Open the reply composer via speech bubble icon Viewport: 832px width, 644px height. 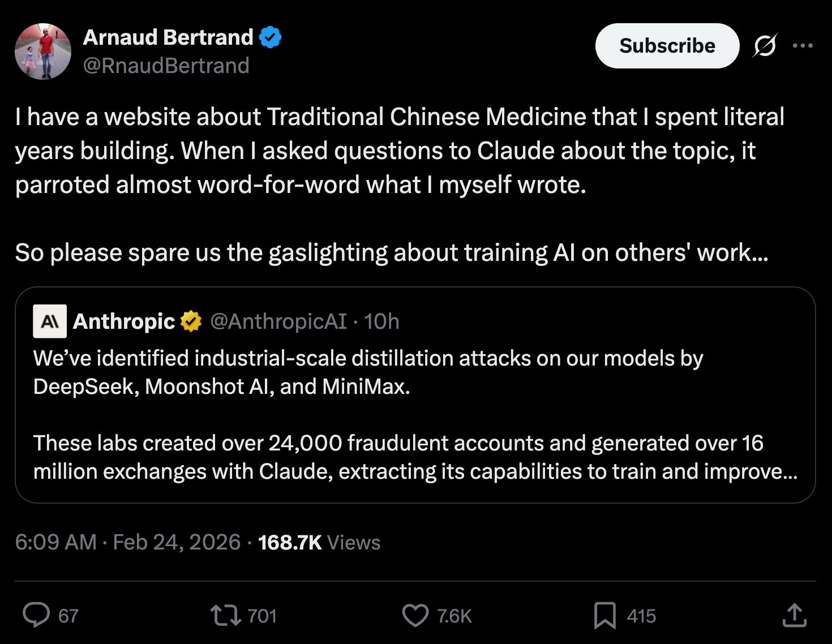pyautogui.click(x=36, y=616)
